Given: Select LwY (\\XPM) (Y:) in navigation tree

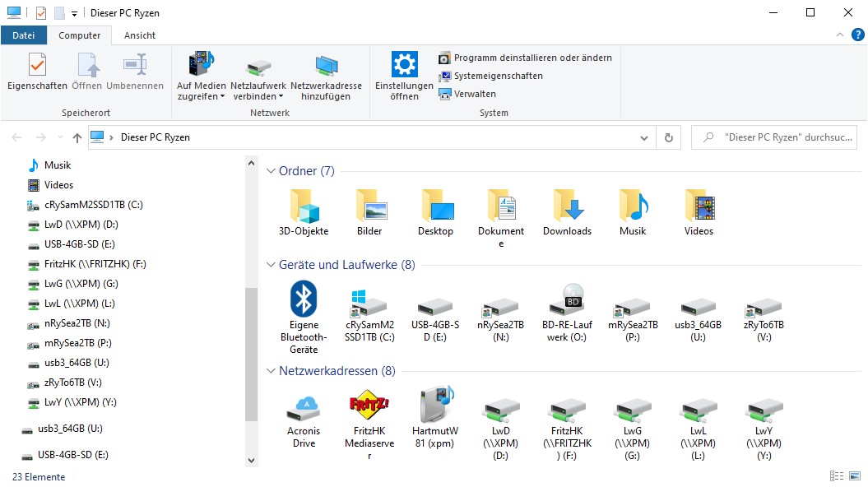Looking at the screenshot, I should click(72, 403).
